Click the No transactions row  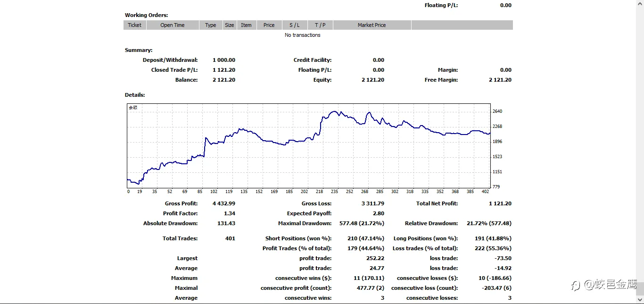tap(303, 35)
